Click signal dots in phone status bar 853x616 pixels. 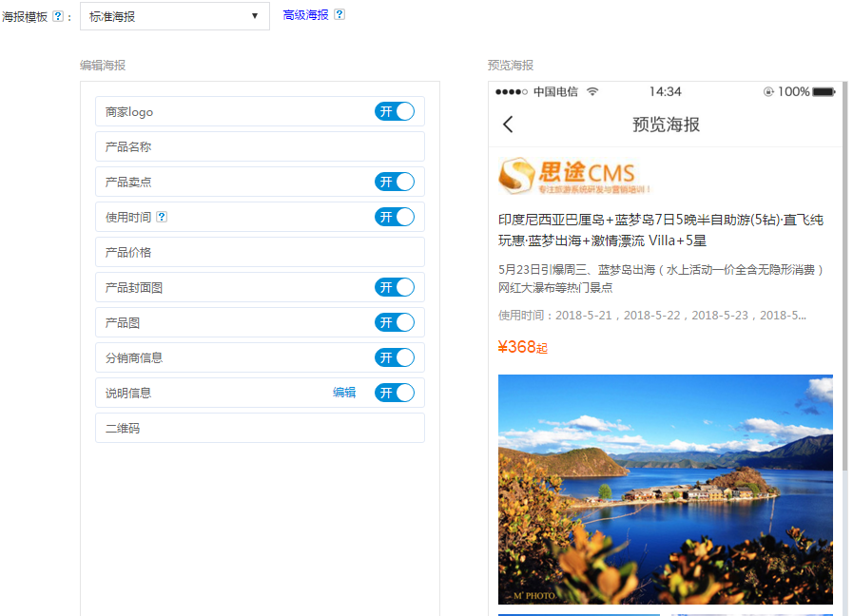pyautogui.click(x=512, y=92)
